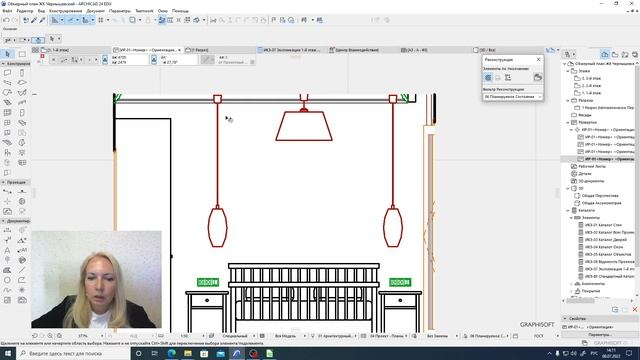Toggle the Grid Snap icon in toolbar
This screenshot has width=640, height=360.
100,20
